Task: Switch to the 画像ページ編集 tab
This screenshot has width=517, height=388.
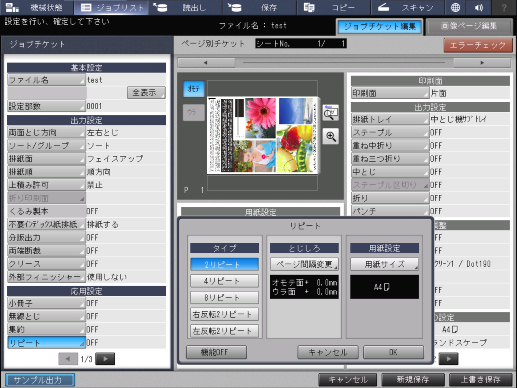Action: [469, 26]
